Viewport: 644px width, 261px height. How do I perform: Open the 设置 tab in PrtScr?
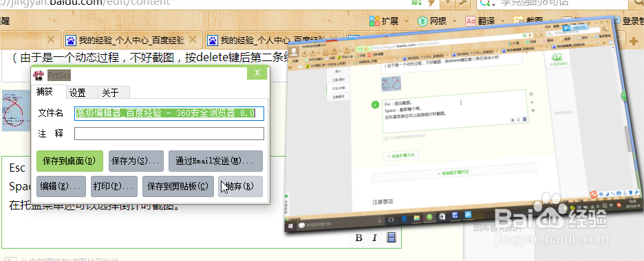pos(77,93)
